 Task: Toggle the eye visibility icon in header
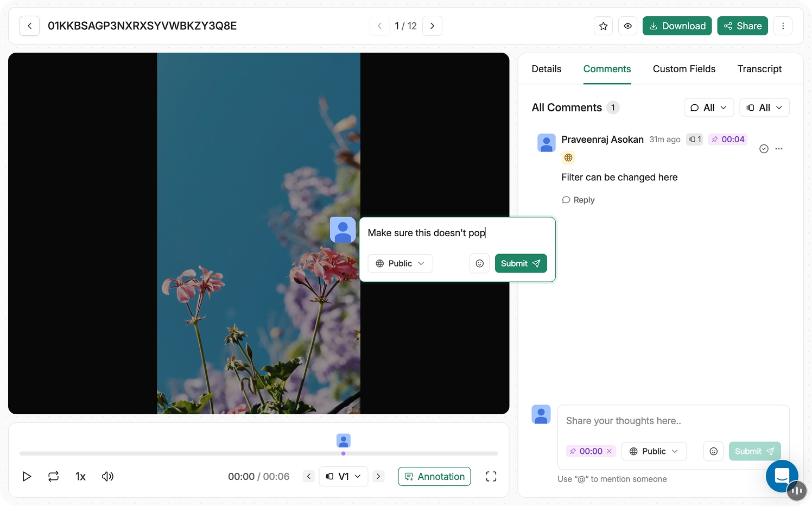628,26
